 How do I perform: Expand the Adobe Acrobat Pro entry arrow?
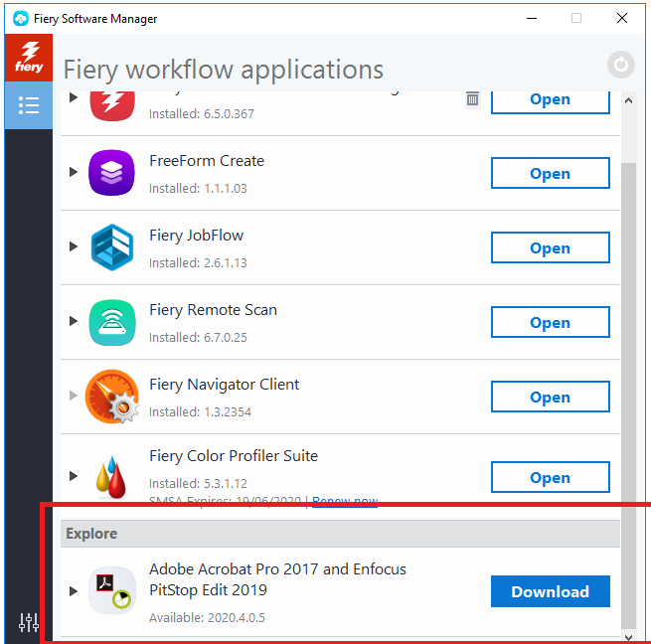coord(74,591)
